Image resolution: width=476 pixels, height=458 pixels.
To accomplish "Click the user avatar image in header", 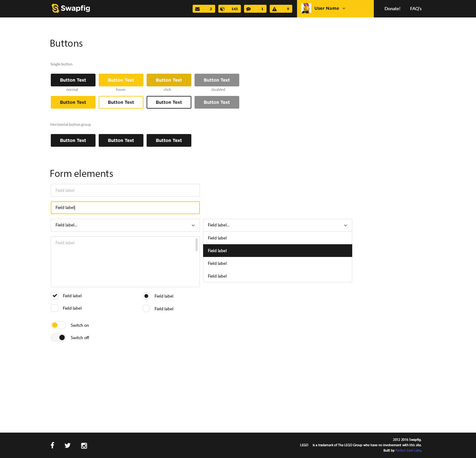I will [x=306, y=8].
